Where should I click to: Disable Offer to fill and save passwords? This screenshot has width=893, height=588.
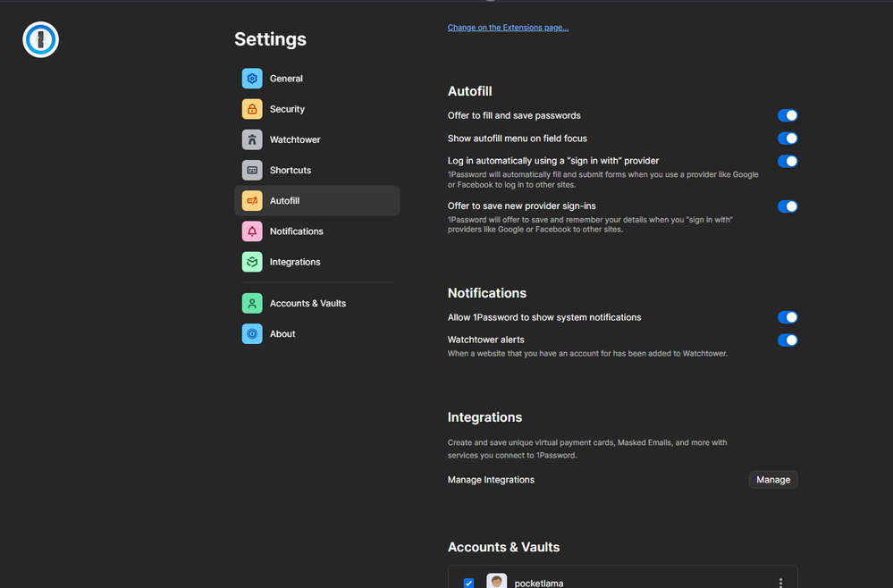788,115
